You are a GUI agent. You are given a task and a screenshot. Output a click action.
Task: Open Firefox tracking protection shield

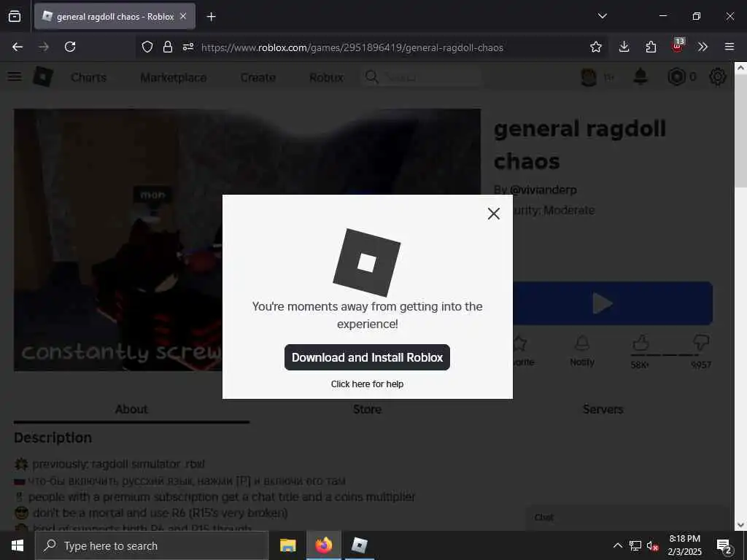(147, 47)
